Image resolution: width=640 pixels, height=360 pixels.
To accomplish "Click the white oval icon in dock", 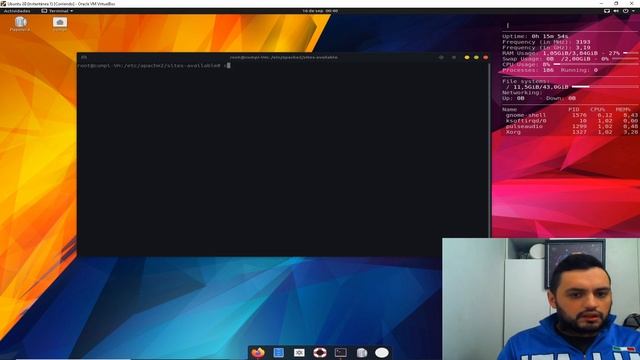I will click(x=382, y=352).
